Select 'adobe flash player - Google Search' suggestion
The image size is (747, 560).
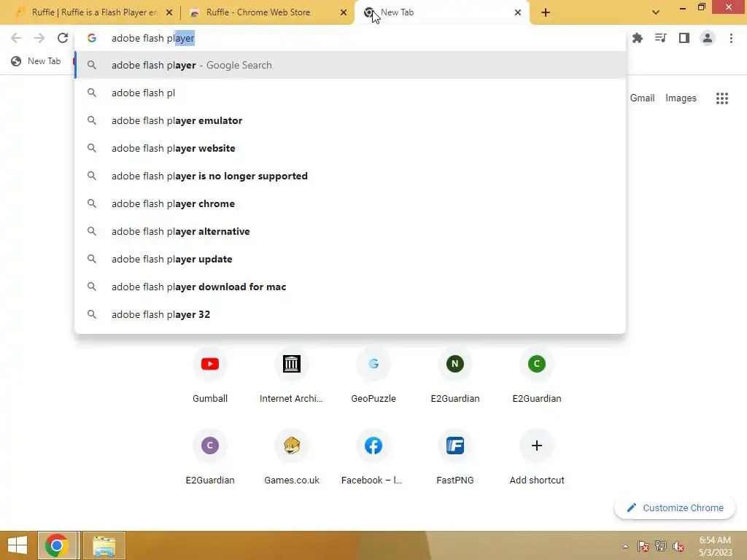[x=350, y=65]
